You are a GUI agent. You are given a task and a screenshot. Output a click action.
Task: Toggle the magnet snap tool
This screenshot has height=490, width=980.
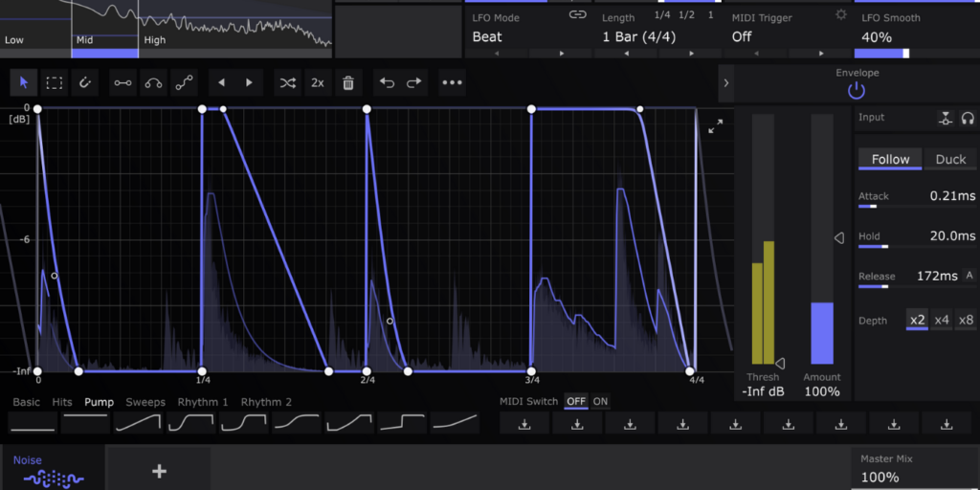tap(85, 82)
